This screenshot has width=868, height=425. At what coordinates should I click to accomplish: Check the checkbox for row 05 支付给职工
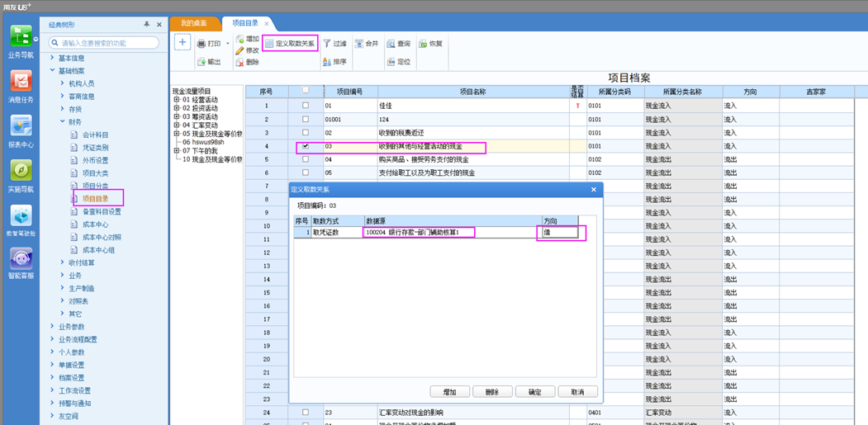tap(306, 172)
